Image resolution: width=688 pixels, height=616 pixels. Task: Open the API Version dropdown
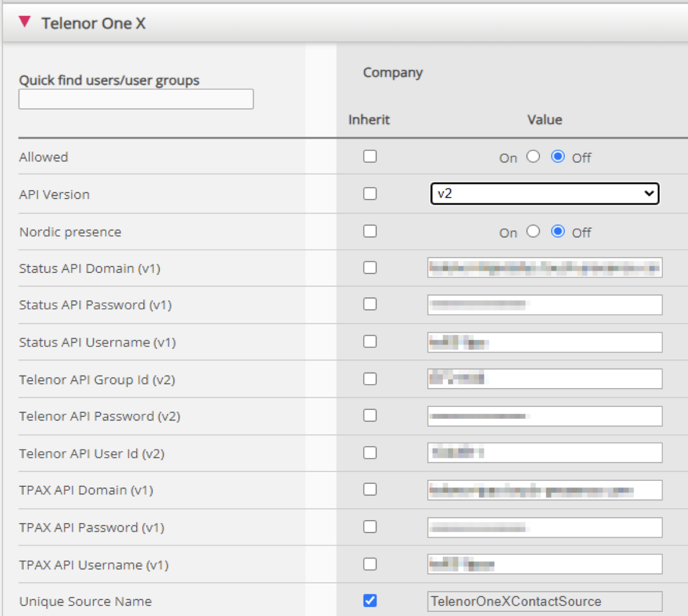click(x=544, y=194)
